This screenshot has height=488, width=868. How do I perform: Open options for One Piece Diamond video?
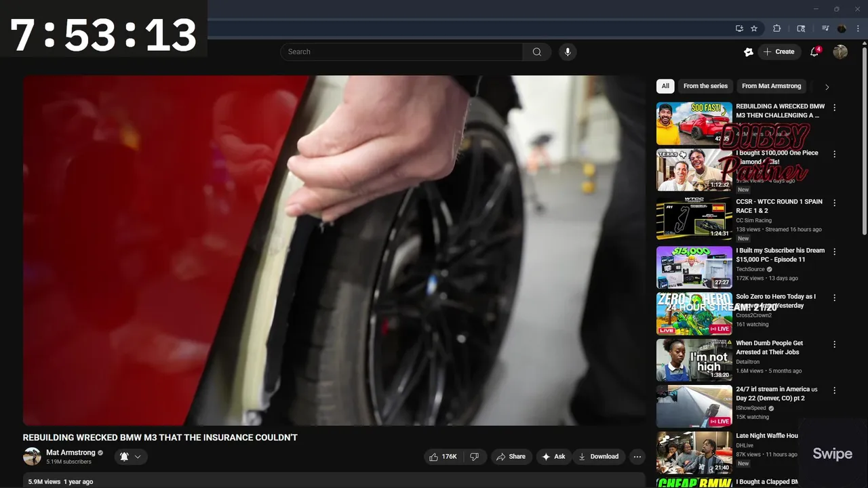click(835, 155)
